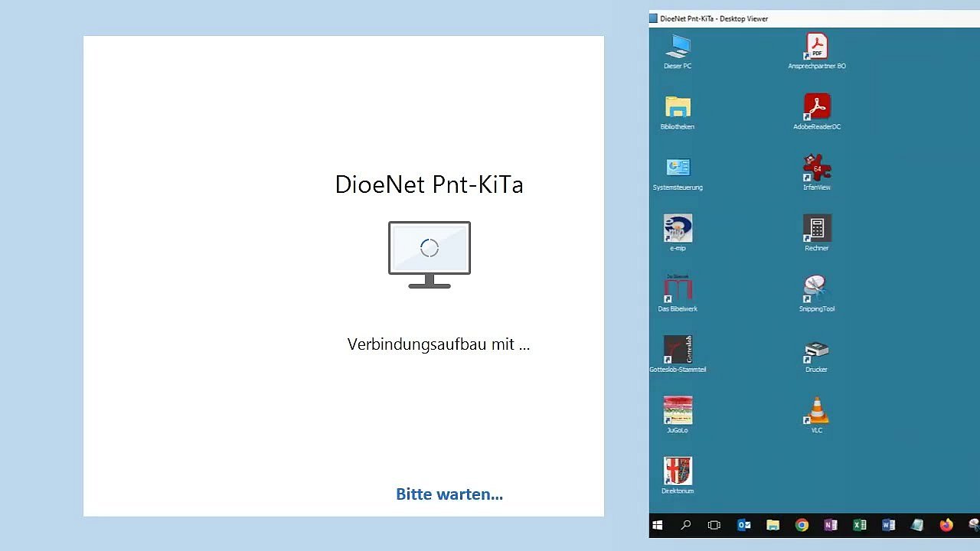This screenshot has height=551, width=980.
Task: Open Systemsteuerung control panel icon
Action: (678, 168)
